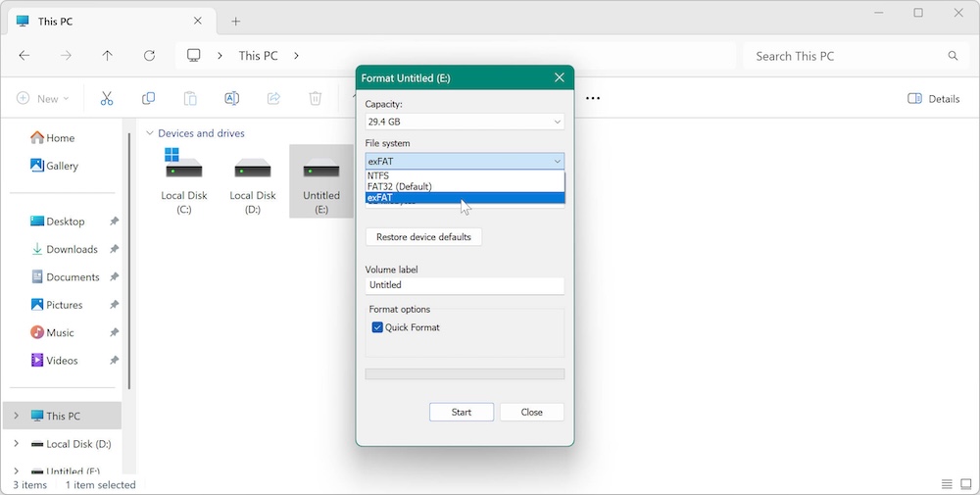This screenshot has width=980, height=495.
Task: Click chevron after This PC breadcrumb
Action: tap(296, 56)
